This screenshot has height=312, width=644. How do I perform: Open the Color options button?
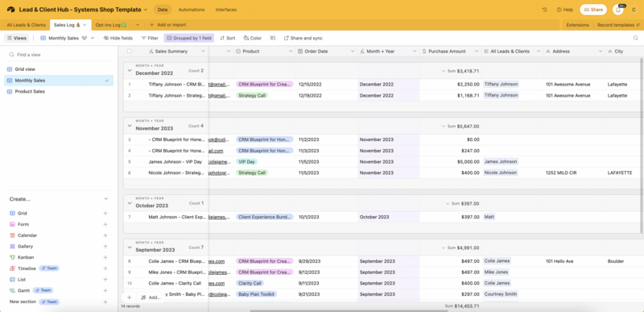point(253,38)
